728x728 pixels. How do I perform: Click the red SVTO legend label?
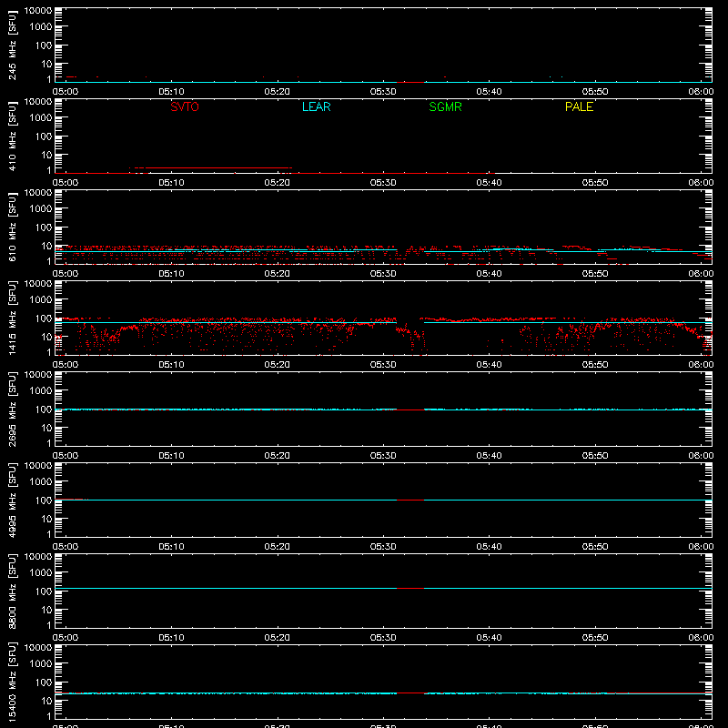click(x=185, y=106)
